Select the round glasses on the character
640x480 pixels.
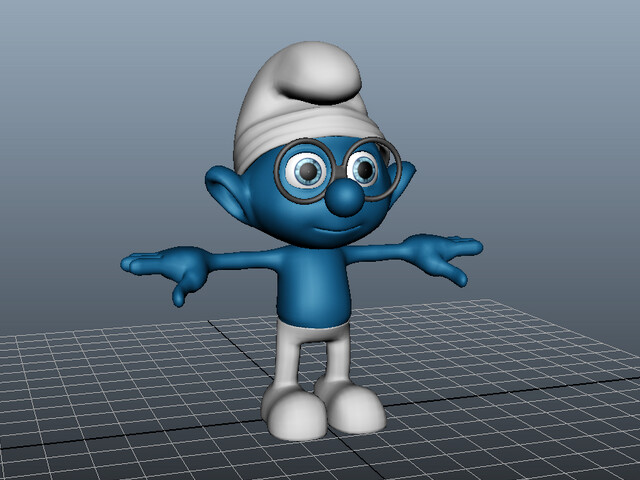[x=337, y=171]
